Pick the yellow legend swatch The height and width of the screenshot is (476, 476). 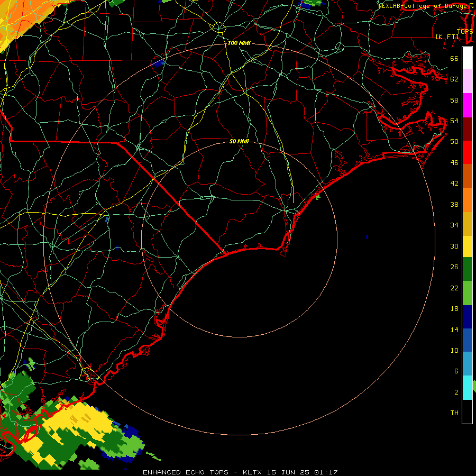[x=467, y=246]
